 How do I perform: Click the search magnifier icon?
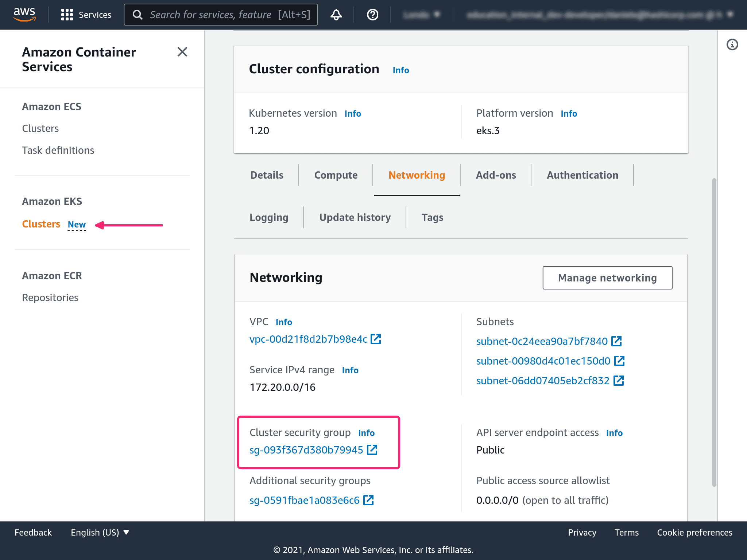click(x=138, y=15)
